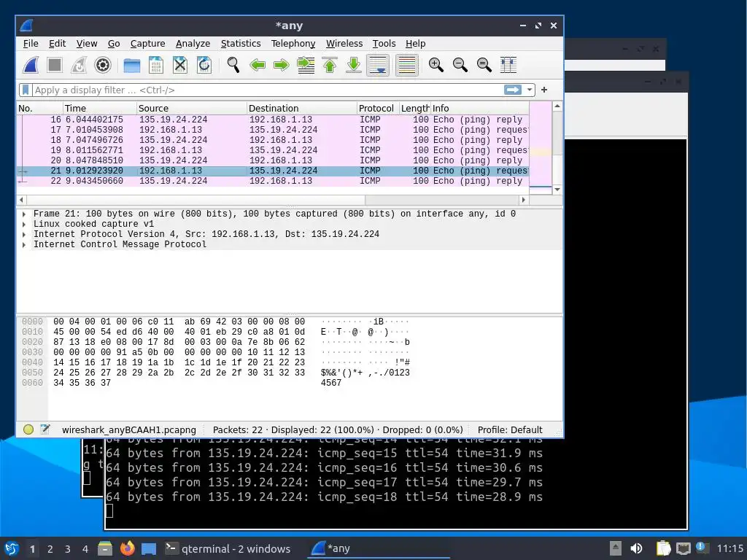
Task: Launch Firefox from the taskbar
Action: coord(127,548)
